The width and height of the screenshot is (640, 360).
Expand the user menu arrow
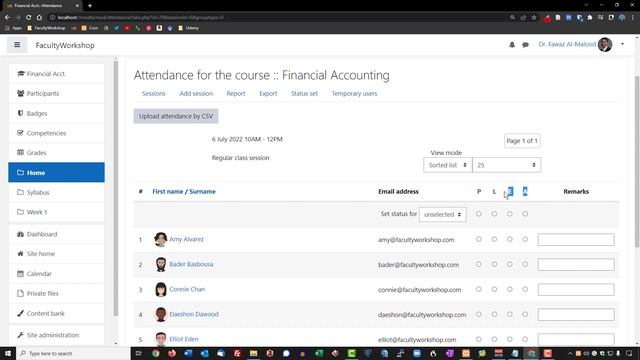coord(622,44)
